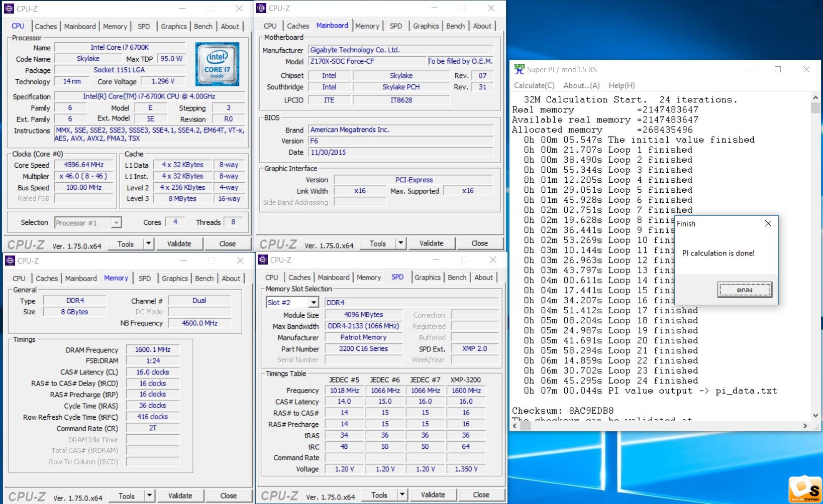Click DRAM Frequency value 1600.1 MHz
Viewport: 823px width, 504px height.
point(153,349)
